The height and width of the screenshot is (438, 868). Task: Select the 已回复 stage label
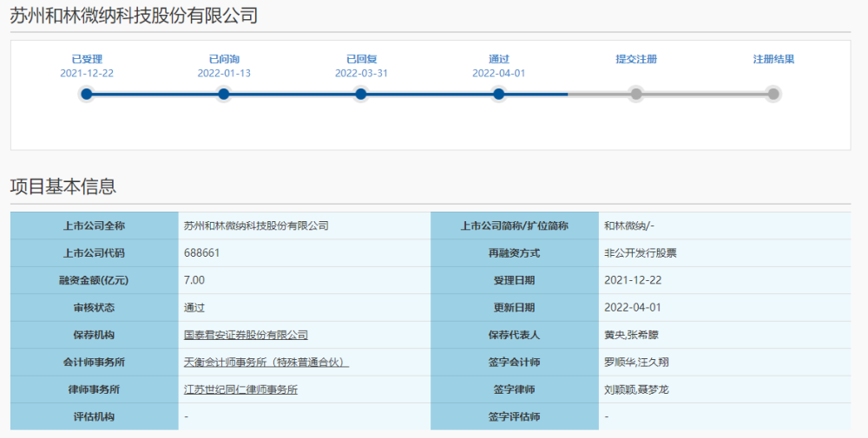(x=361, y=59)
